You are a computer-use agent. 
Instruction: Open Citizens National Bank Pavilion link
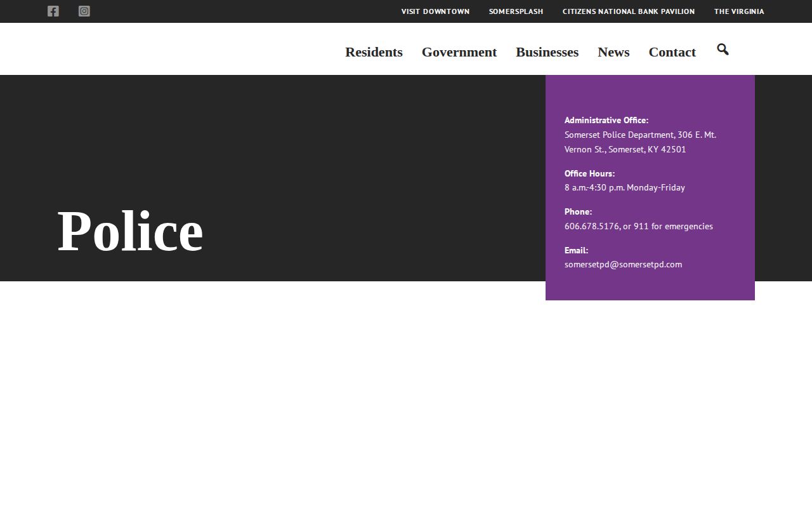629,11
